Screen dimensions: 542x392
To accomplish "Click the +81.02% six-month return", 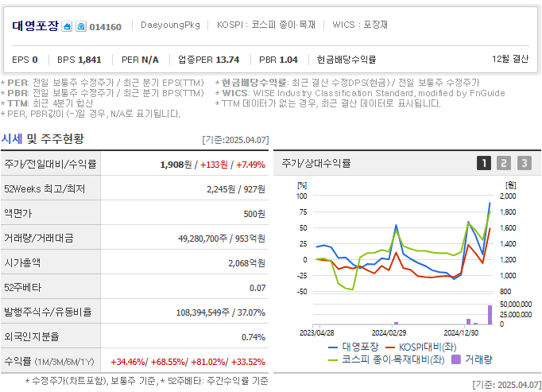I will pyautogui.click(x=208, y=363).
